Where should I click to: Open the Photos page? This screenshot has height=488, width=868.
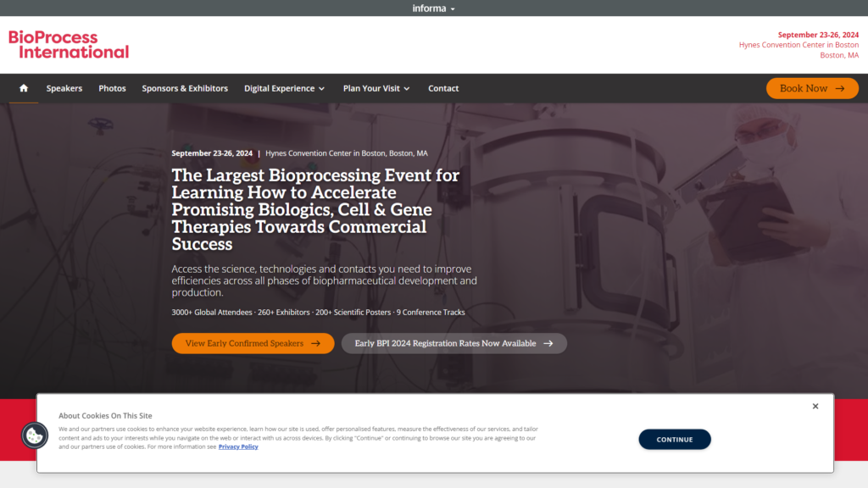(112, 88)
